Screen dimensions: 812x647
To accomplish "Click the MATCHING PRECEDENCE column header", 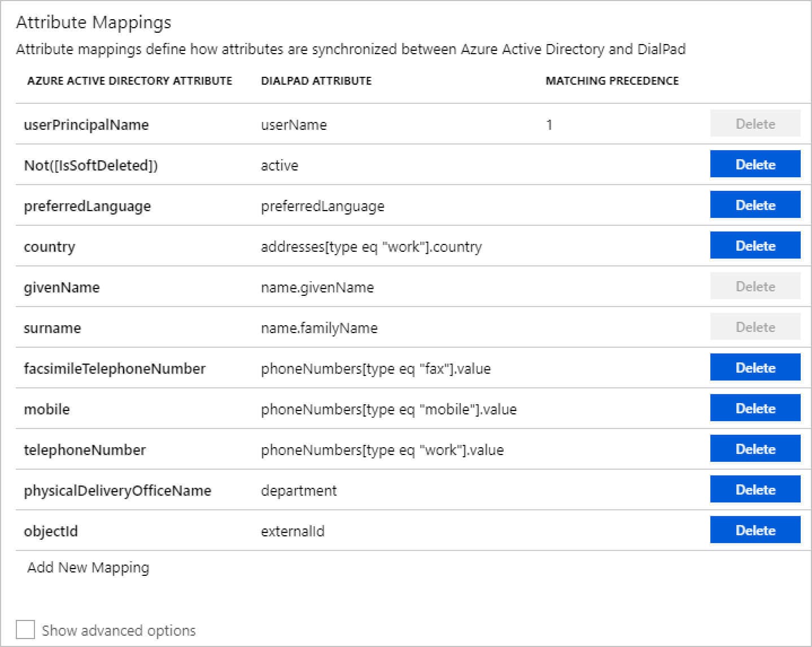I will tap(612, 81).
